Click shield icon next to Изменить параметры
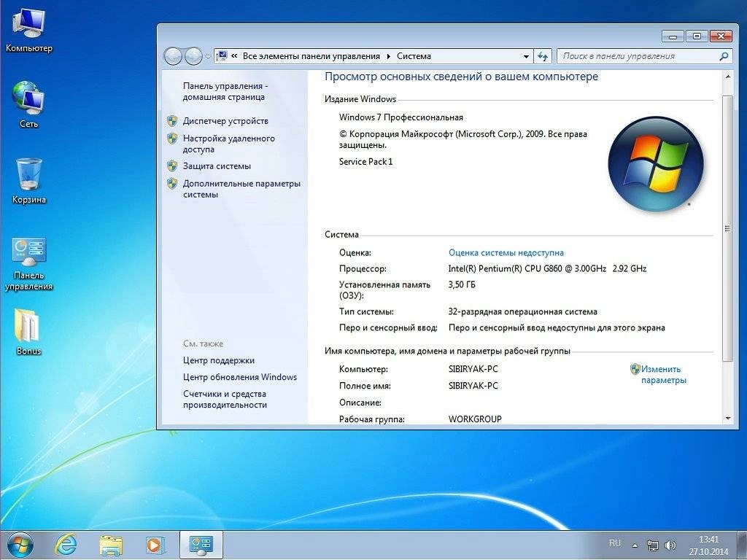 pos(635,369)
